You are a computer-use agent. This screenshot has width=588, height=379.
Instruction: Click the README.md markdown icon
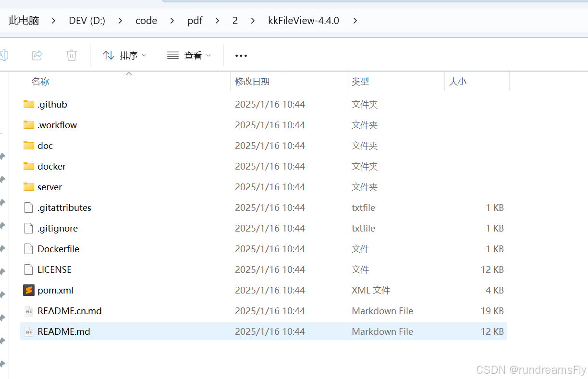coord(29,331)
